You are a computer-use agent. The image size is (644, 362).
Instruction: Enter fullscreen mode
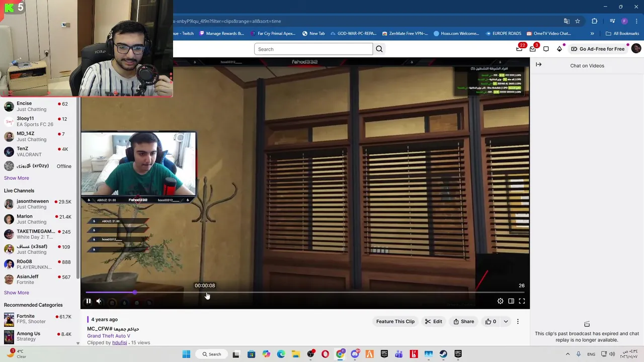pyautogui.click(x=522, y=301)
